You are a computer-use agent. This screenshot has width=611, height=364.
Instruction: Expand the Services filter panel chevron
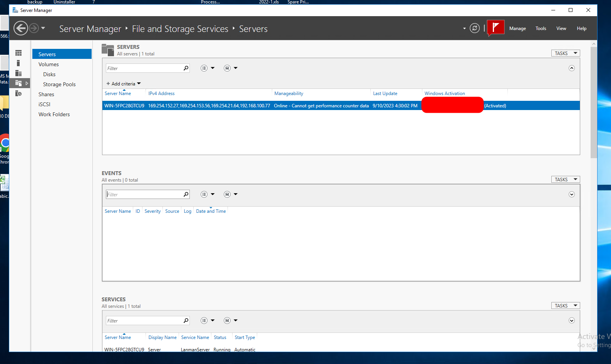coord(572,321)
